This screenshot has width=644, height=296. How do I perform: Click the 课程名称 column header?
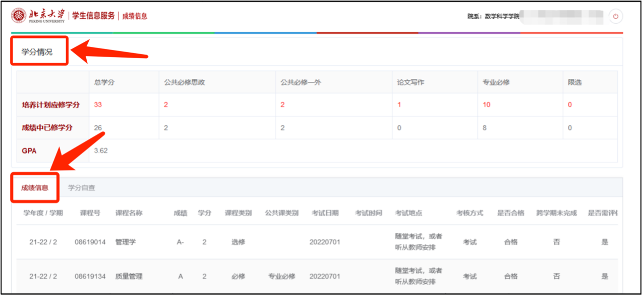[x=129, y=213]
